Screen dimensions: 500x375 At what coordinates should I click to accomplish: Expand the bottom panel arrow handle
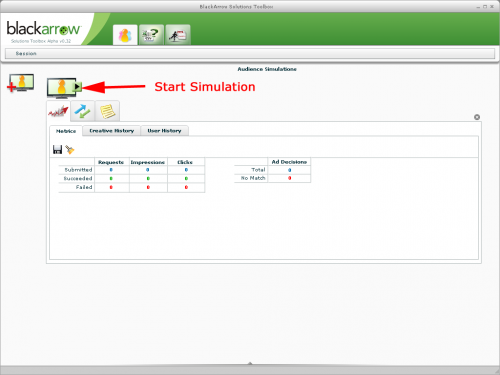[x=250, y=363]
